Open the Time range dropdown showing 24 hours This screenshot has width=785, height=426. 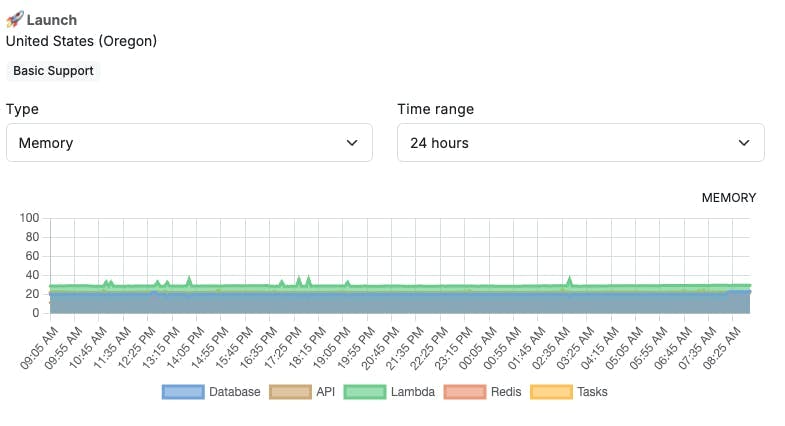pos(581,143)
